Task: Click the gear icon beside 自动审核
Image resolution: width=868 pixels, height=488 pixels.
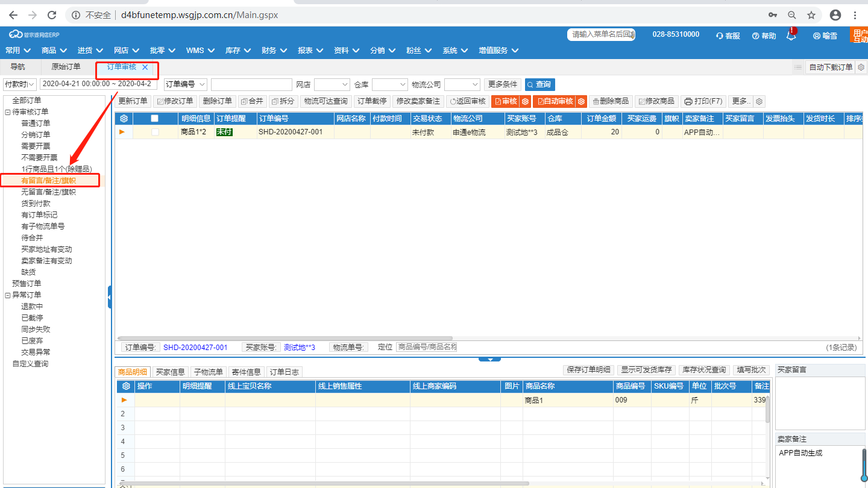Action: tap(581, 101)
